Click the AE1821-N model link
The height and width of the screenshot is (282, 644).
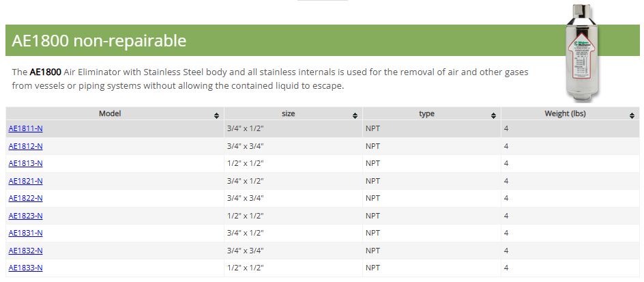[25, 181]
